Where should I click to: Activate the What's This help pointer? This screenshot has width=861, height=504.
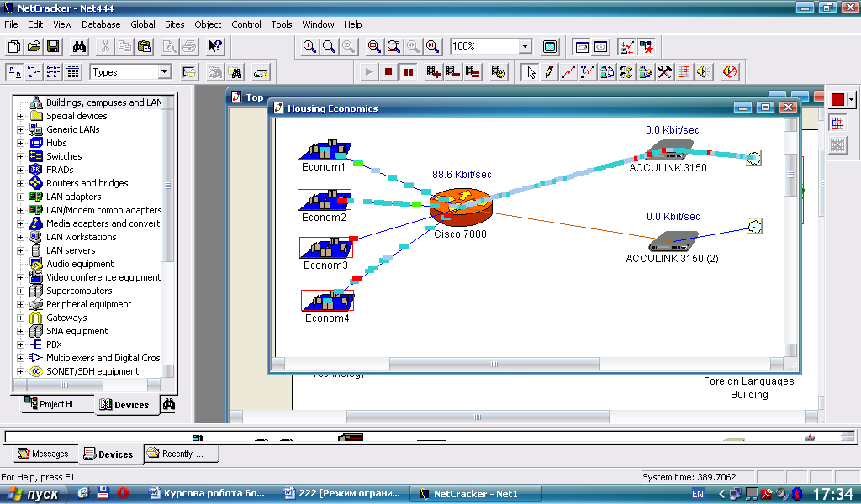(215, 46)
